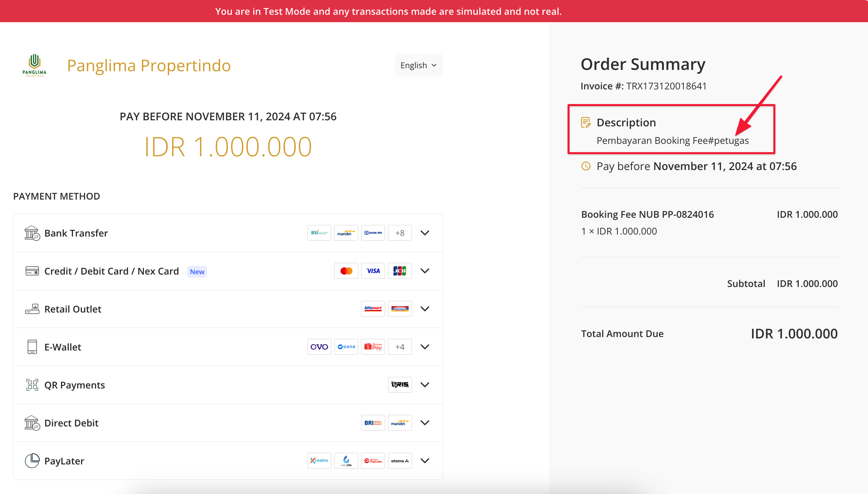Expand the Direct Debit chevron
Image resolution: width=868 pixels, height=494 pixels.
pos(425,423)
